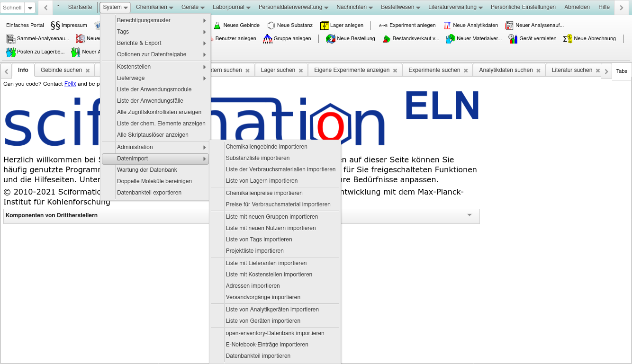
Task: Expand the Berichte & Export submenu
Action: point(155,43)
